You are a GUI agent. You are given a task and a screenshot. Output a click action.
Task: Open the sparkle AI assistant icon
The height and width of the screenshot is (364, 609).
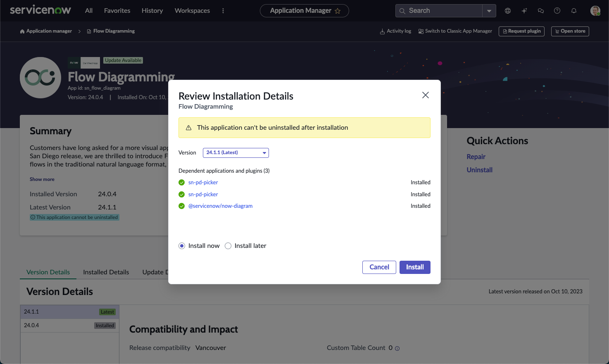point(524,11)
